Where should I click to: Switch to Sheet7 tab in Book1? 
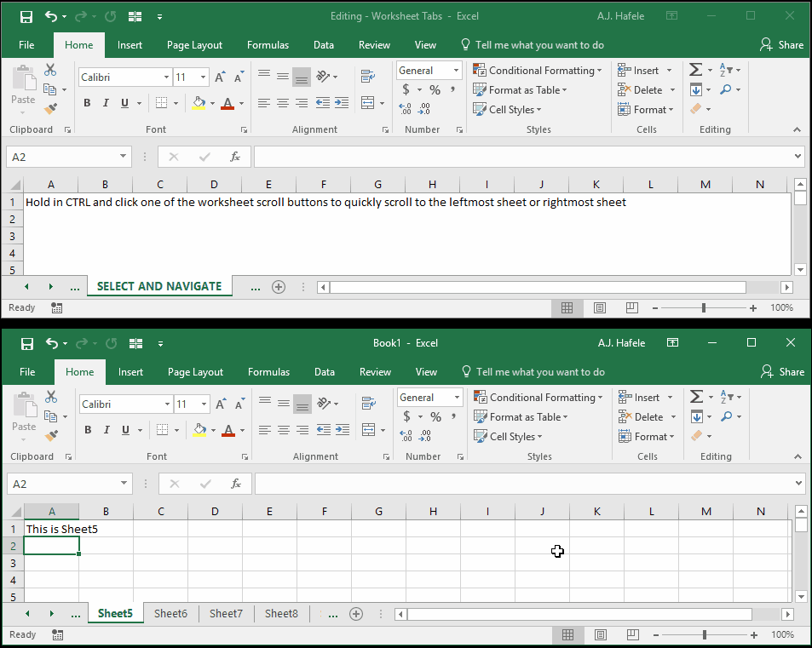[x=226, y=614]
